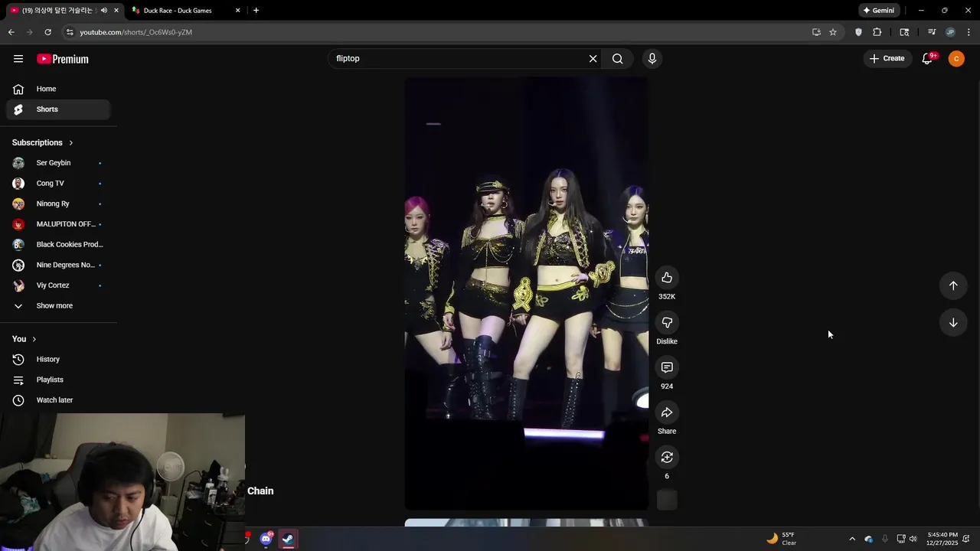Screen dimensions: 980x551
Task: Open Cong TV channel subscription
Action: [58, 184]
